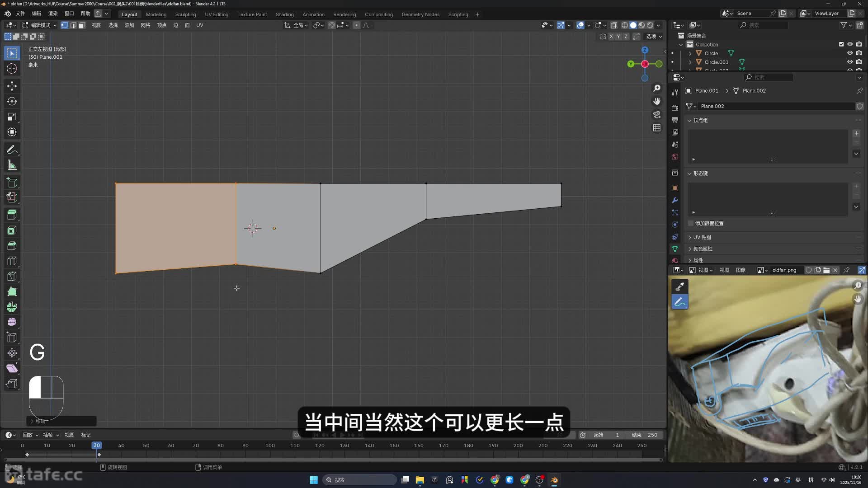Enable the Add Rest Position checkbox
Screen dimensions: 868x488
pos(691,223)
